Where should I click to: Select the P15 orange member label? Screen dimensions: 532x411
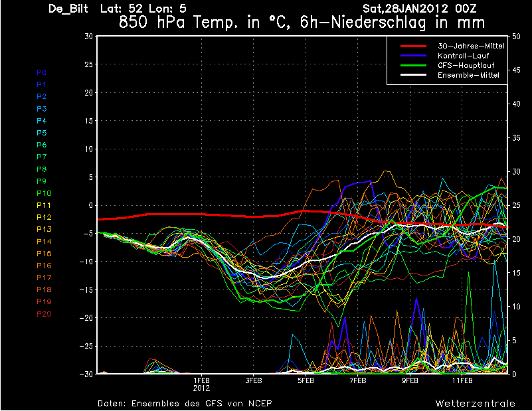click(44, 254)
